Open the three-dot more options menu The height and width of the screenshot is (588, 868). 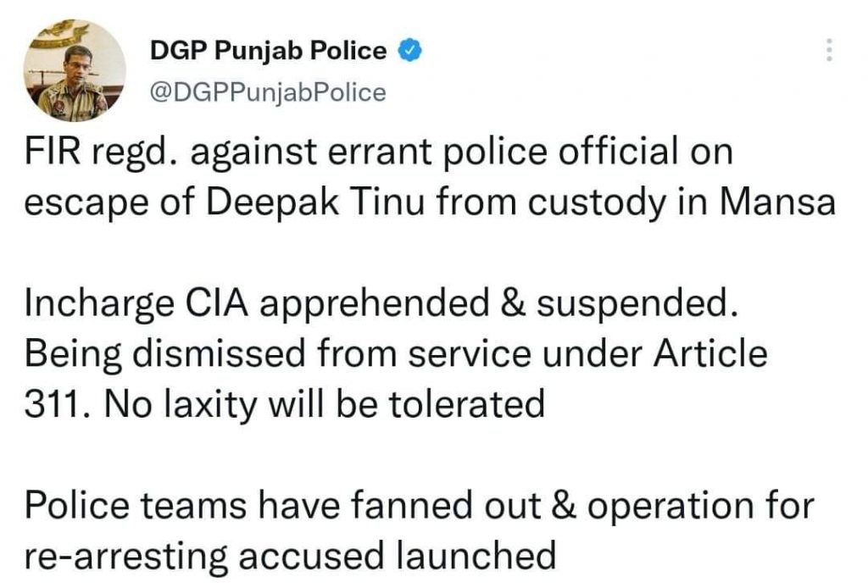coord(828,51)
